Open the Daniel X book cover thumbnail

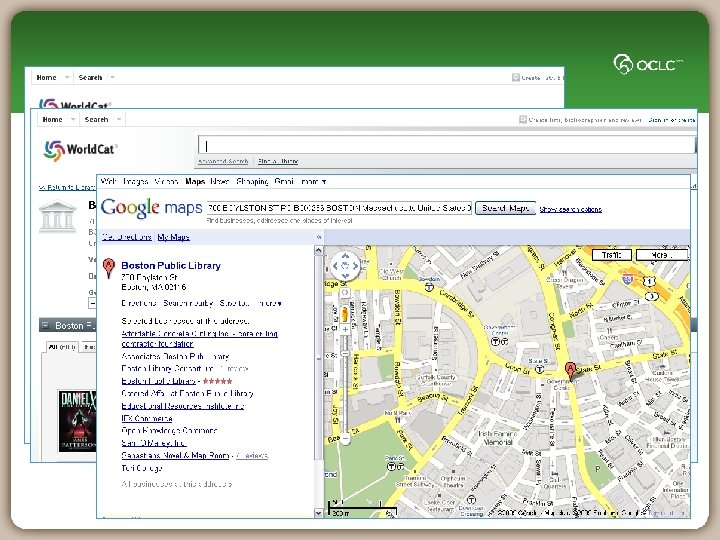(x=77, y=421)
